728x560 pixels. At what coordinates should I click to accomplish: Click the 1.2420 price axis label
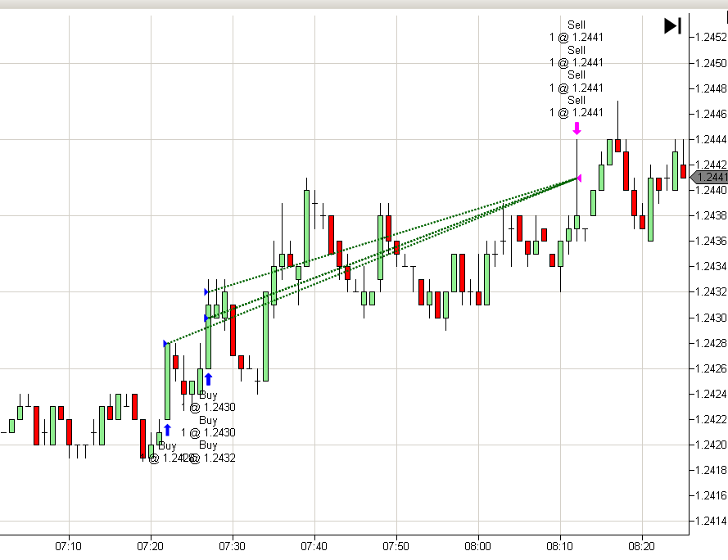pos(711,445)
